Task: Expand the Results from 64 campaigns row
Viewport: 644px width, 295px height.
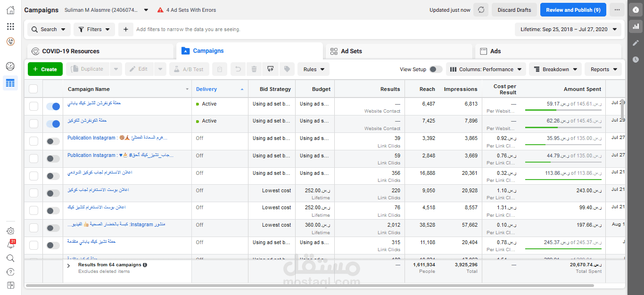Action: (68, 266)
